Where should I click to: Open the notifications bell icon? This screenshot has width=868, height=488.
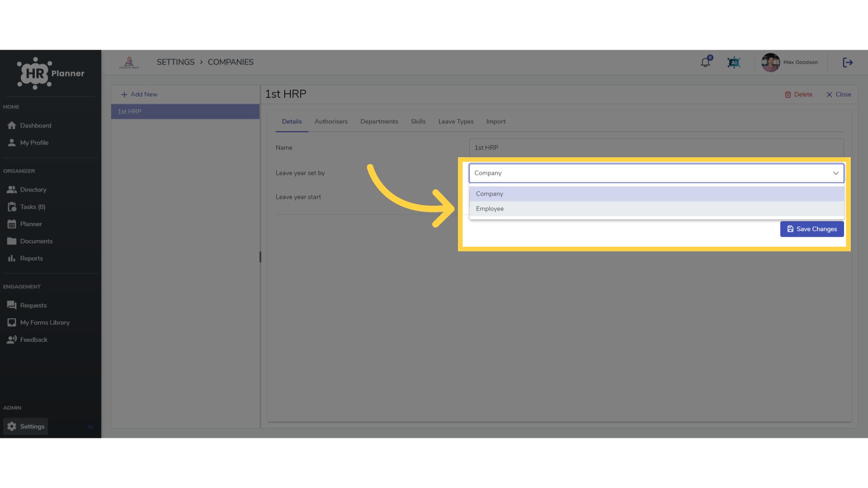coord(705,62)
